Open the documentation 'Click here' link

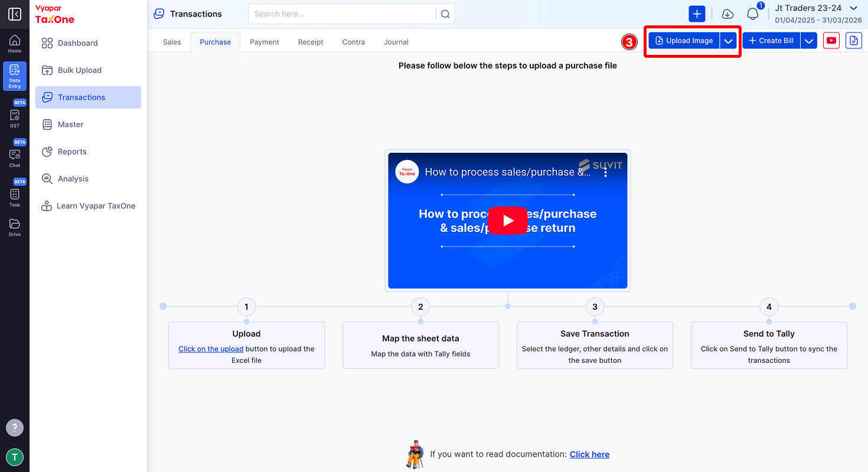tap(589, 454)
